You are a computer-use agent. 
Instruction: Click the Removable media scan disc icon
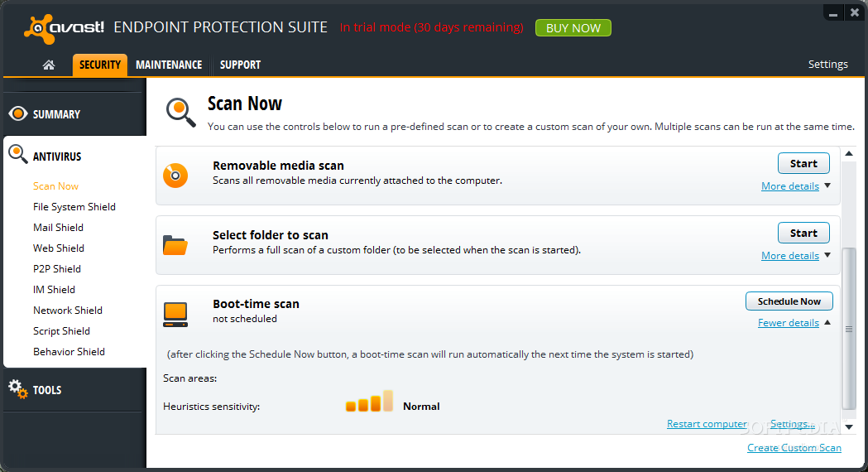click(175, 176)
